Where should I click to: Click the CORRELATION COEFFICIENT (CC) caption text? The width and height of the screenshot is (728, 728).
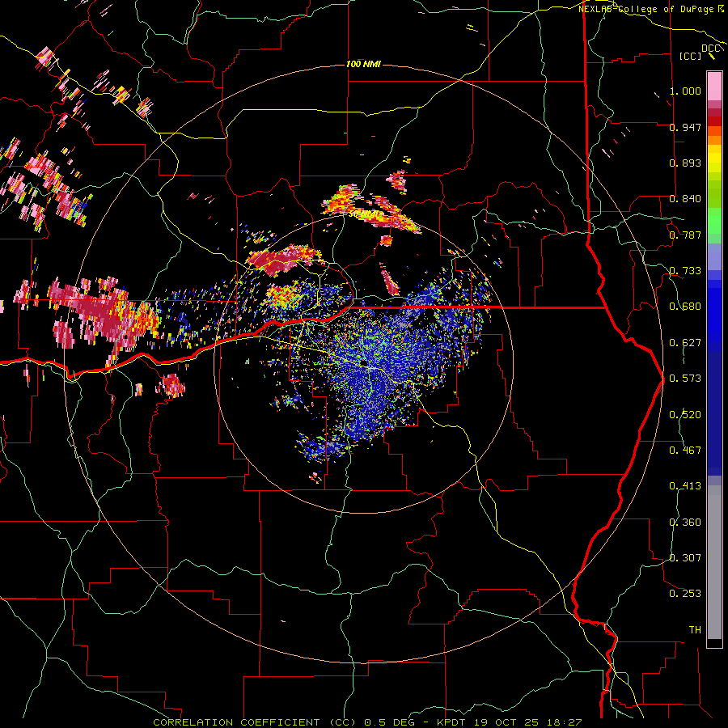coord(255,722)
